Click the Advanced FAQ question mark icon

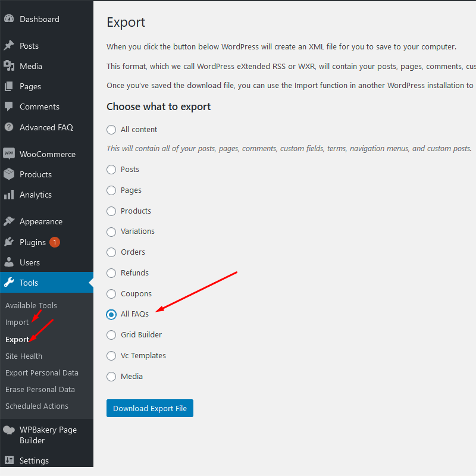pos(10,127)
